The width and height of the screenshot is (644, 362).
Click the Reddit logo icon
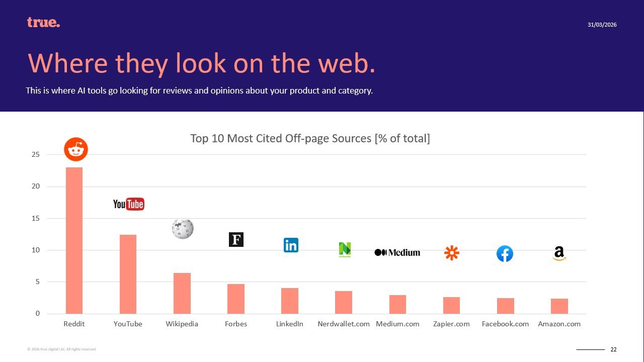pos(76,149)
